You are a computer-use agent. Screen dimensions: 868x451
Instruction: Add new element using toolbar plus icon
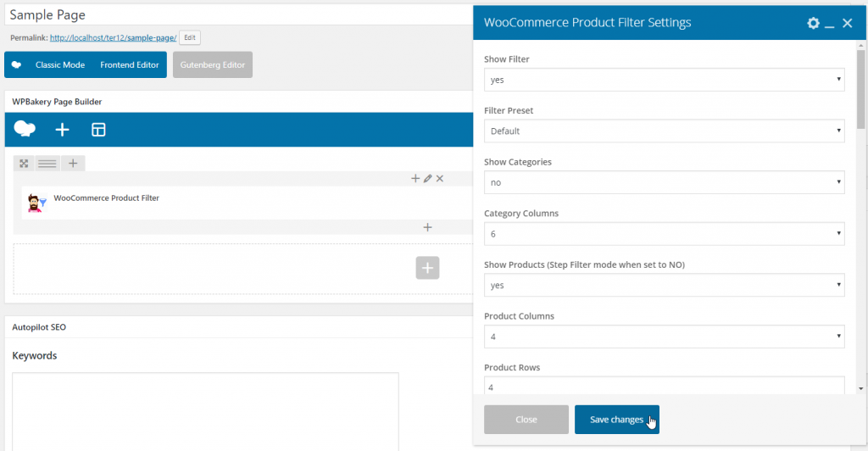click(x=62, y=130)
